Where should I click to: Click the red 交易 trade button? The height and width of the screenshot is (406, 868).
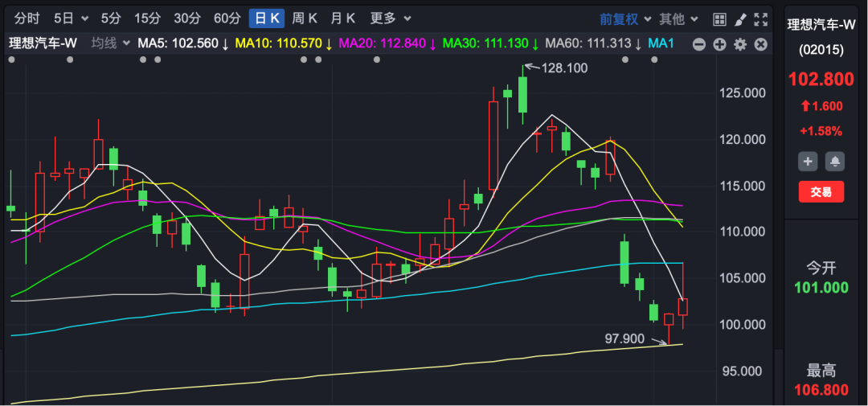821,191
